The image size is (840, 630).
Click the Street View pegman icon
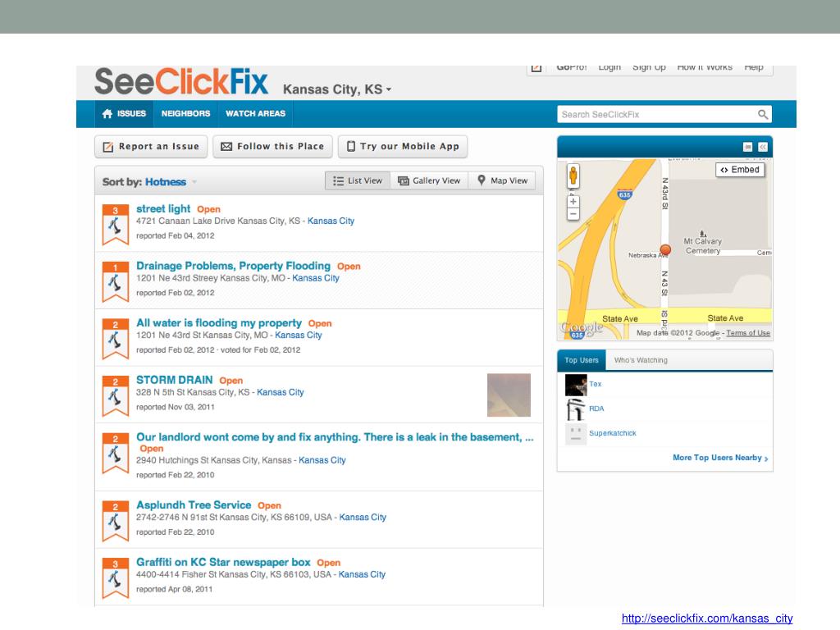click(x=573, y=176)
